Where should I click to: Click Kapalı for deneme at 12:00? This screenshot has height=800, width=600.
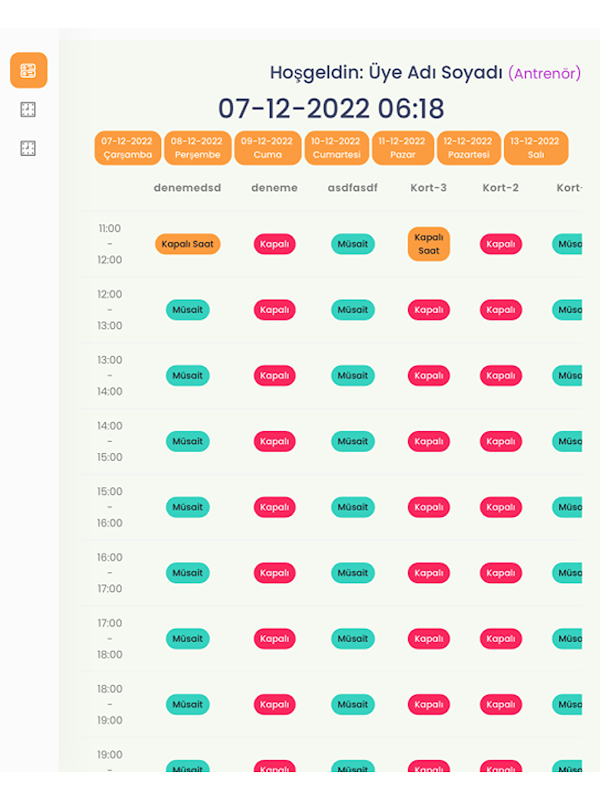(274, 310)
